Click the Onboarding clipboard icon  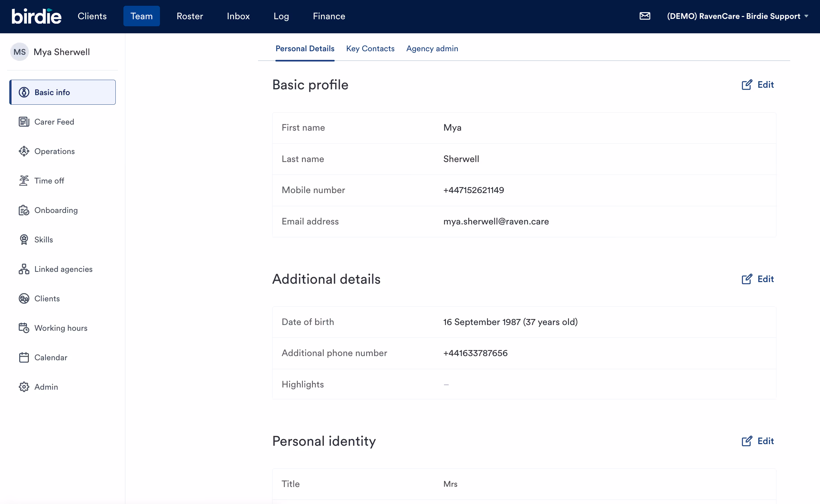[24, 210]
